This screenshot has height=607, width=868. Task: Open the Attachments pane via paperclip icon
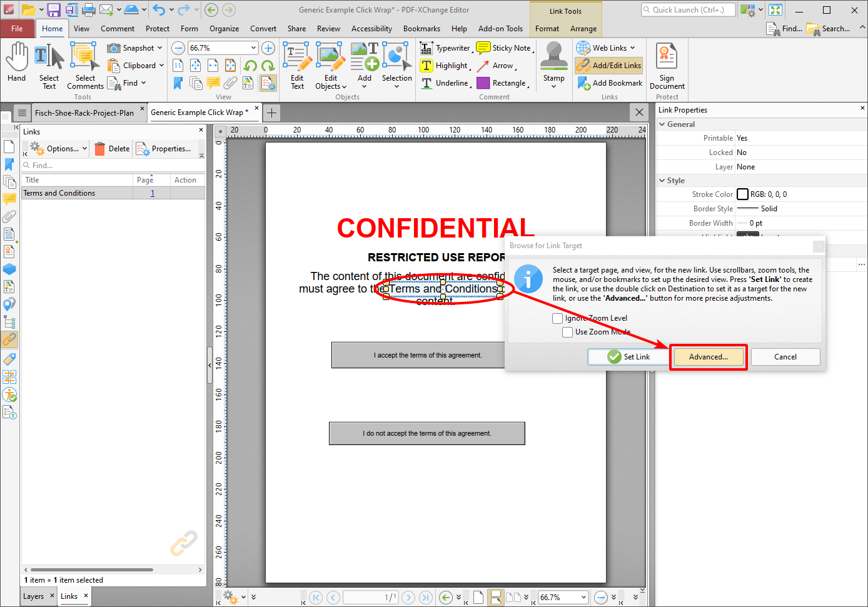(x=9, y=216)
